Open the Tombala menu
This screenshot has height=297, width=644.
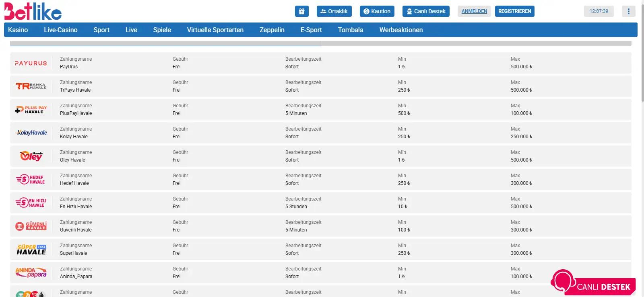tap(351, 30)
